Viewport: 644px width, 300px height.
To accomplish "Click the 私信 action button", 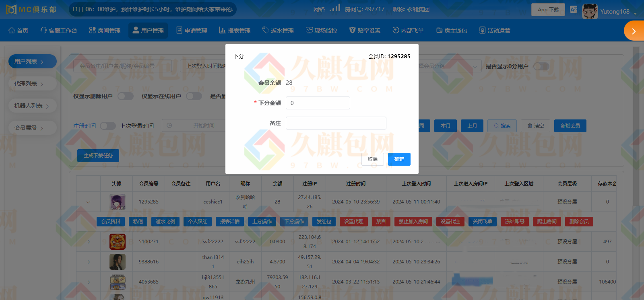I will (x=138, y=222).
